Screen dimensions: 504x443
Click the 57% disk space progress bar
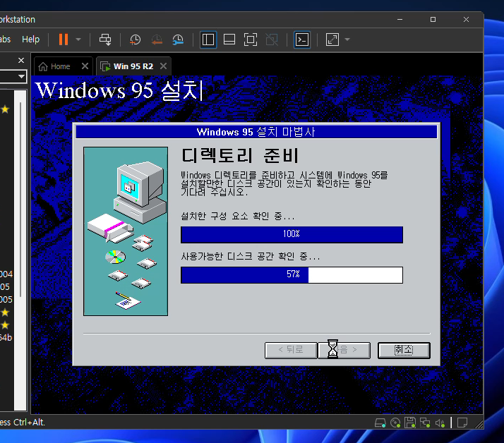click(x=292, y=274)
